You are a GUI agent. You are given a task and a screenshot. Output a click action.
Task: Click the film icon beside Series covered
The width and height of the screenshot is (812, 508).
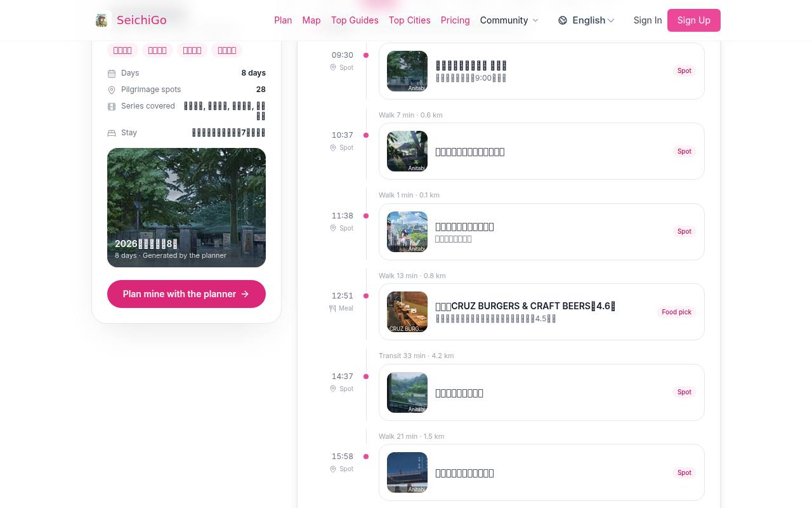coord(112,107)
